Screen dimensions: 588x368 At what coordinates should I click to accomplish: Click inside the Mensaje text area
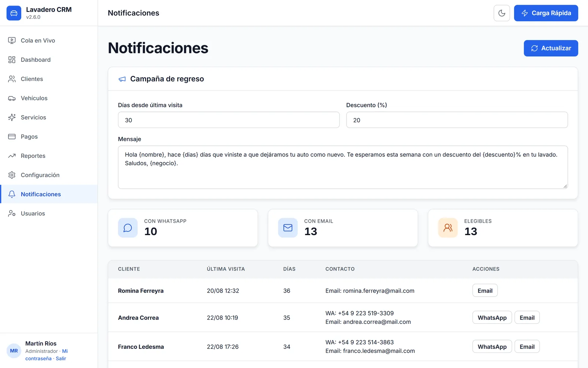343,167
